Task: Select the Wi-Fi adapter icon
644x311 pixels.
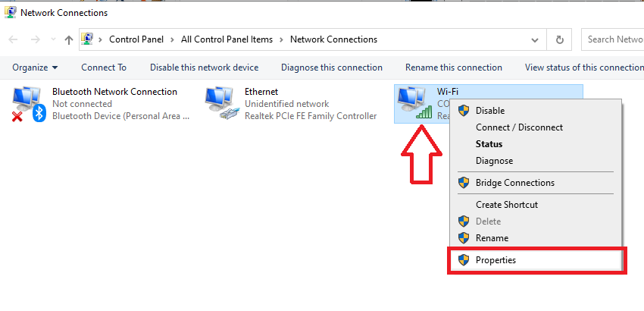Action: (415, 104)
